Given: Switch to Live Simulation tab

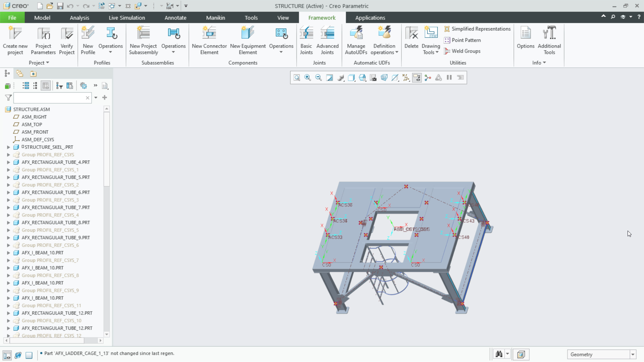Looking at the screenshot, I should click(x=127, y=18).
